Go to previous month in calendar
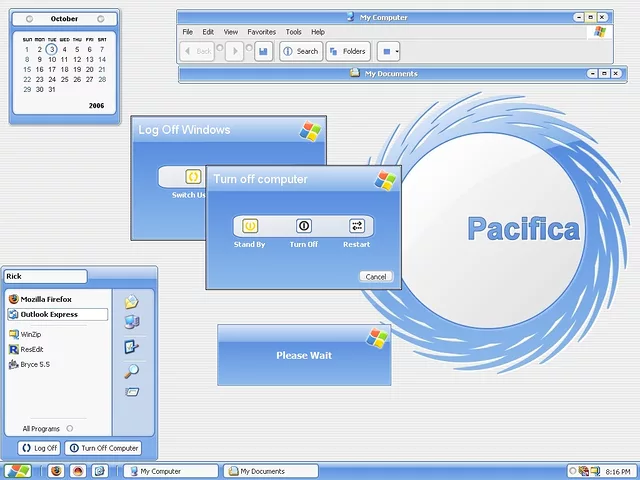This screenshot has height=480, width=640. [29, 19]
